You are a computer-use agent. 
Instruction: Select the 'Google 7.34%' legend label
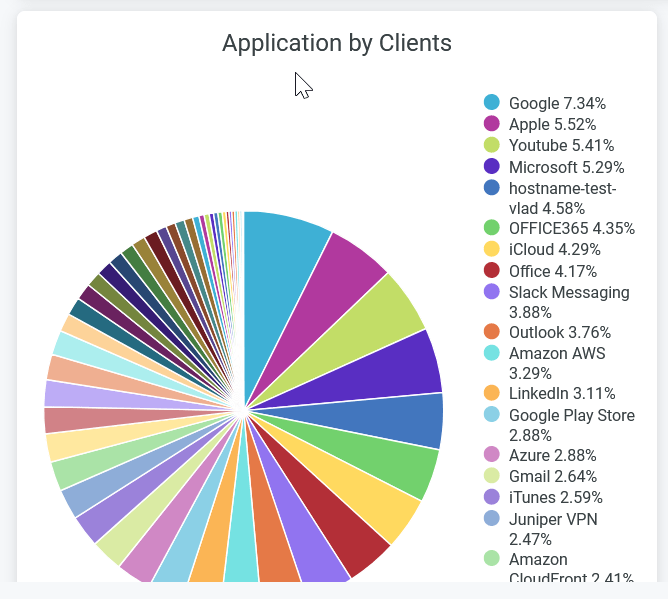pyautogui.click(x=557, y=104)
